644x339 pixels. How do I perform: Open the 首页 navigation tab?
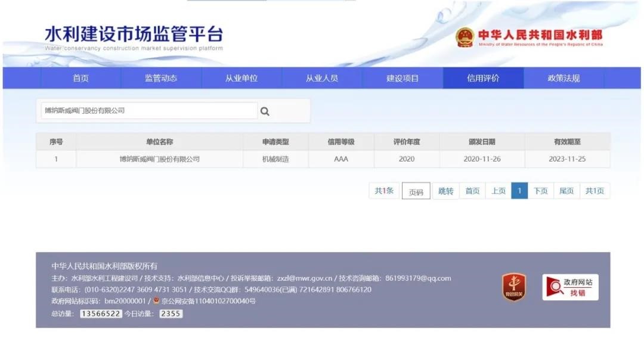tap(80, 78)
